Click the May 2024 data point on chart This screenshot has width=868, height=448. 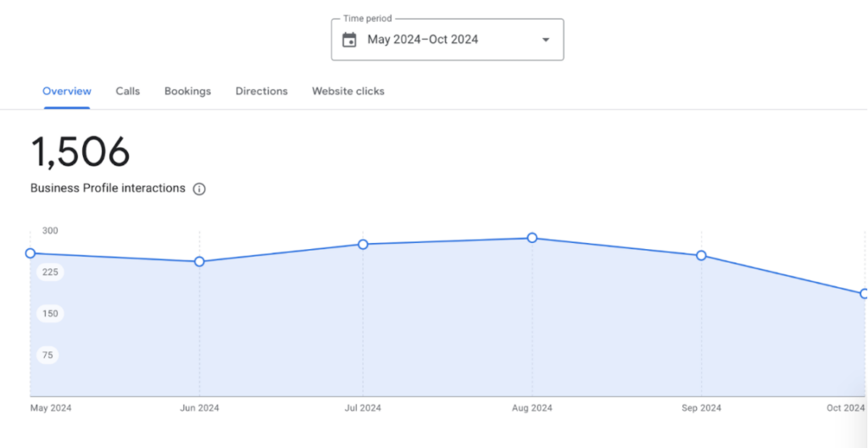31,253
